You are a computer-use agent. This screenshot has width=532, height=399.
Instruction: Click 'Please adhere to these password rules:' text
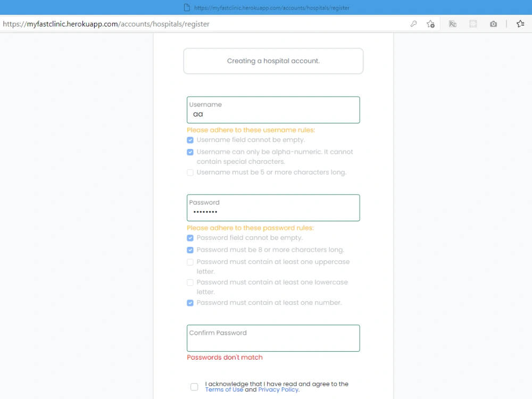(x=250, y=228)
